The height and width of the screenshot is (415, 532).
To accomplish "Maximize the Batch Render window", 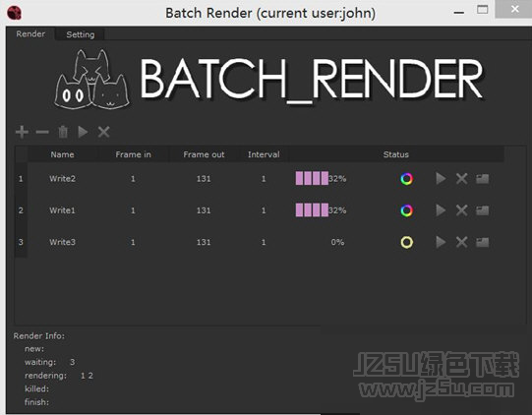I will [x=483, y=10].
